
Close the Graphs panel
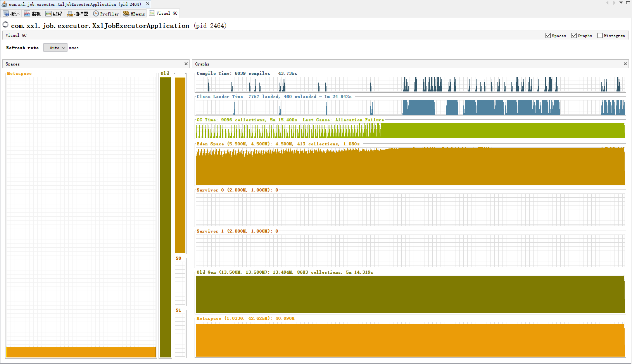[625, 64]
